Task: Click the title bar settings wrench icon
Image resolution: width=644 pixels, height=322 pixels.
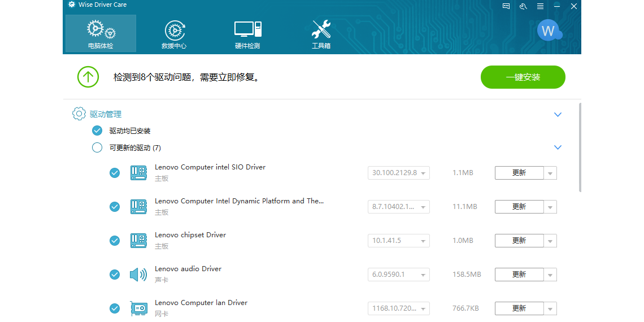Action: click(x=523, y=6)
